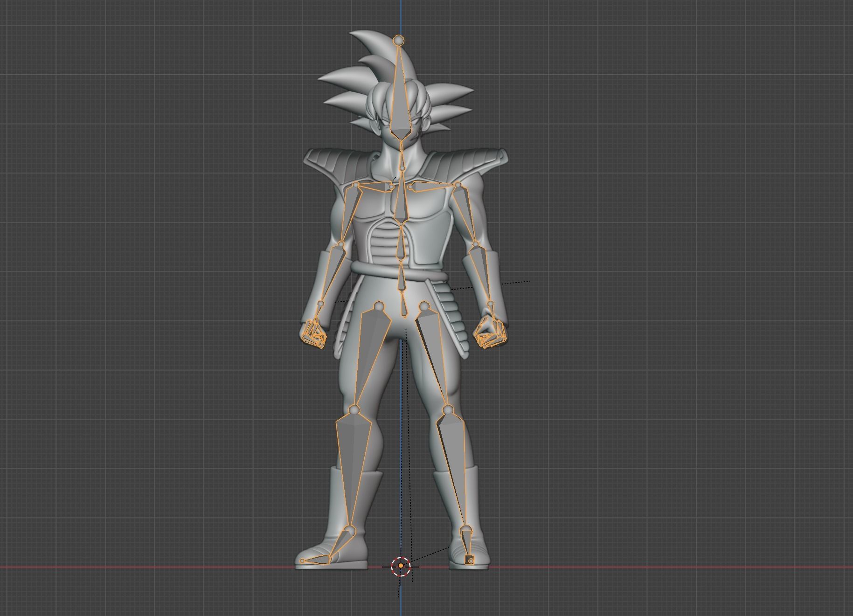Select the shoulder bone on the screen's right side
The image size is (853, 616).
coord(432,187)
